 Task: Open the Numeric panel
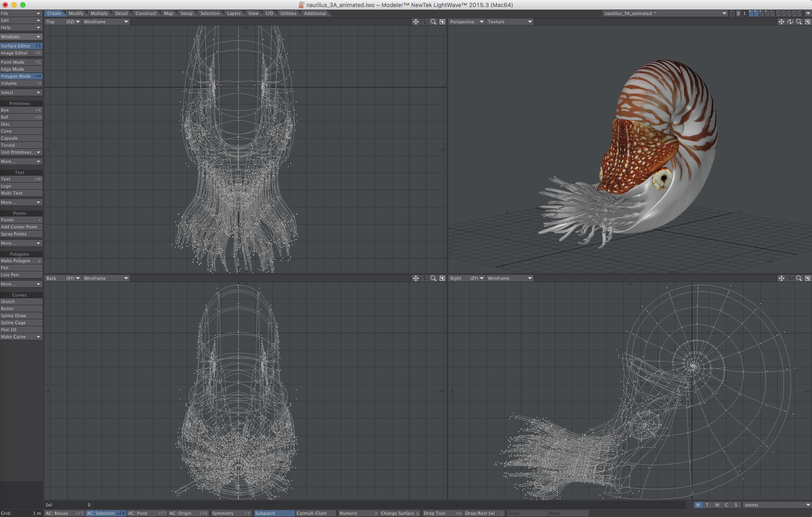358,513
